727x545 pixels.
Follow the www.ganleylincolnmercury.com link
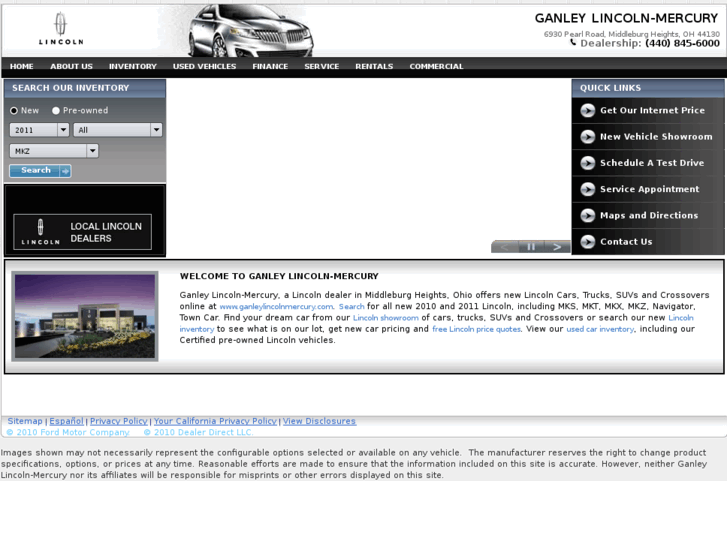(x=276, y=307)
